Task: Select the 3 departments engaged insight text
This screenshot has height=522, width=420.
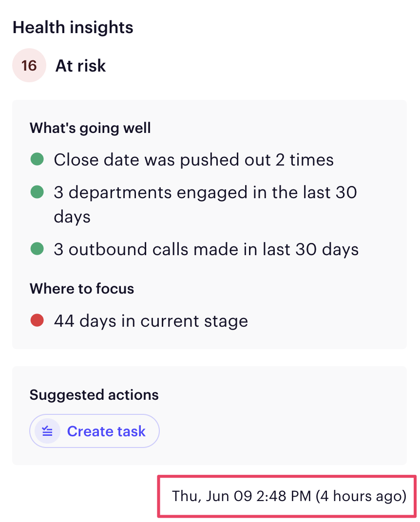Action: point(205,192)
